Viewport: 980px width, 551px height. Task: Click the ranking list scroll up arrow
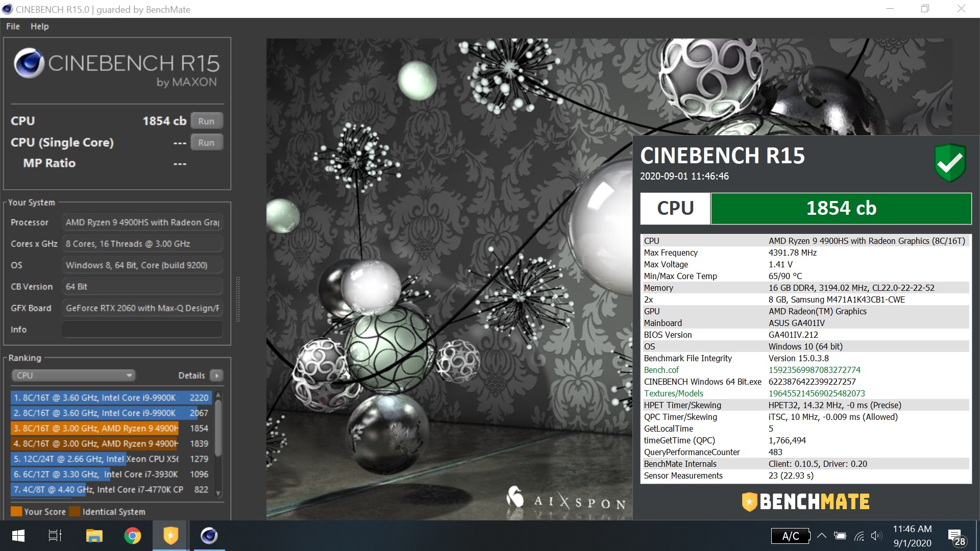(x=218, y=394)
